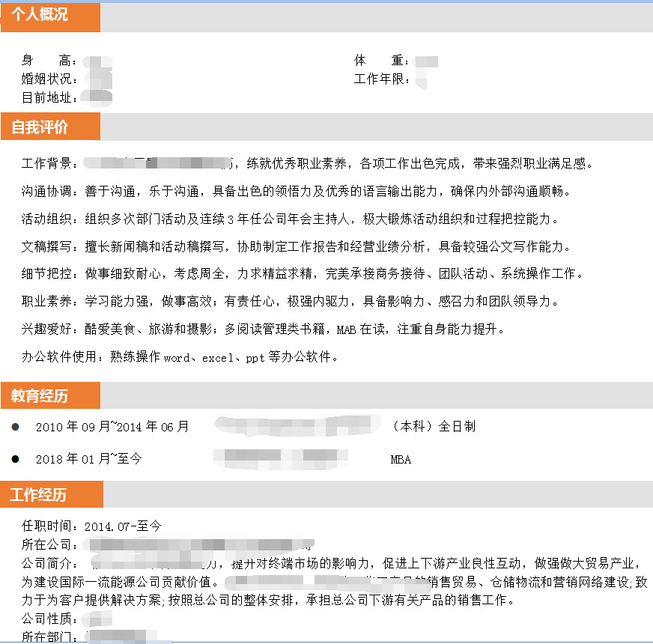This screenshot has height=644, width=653.
Task: Click the 文稿撰写 description line
Action: (296, 247)
